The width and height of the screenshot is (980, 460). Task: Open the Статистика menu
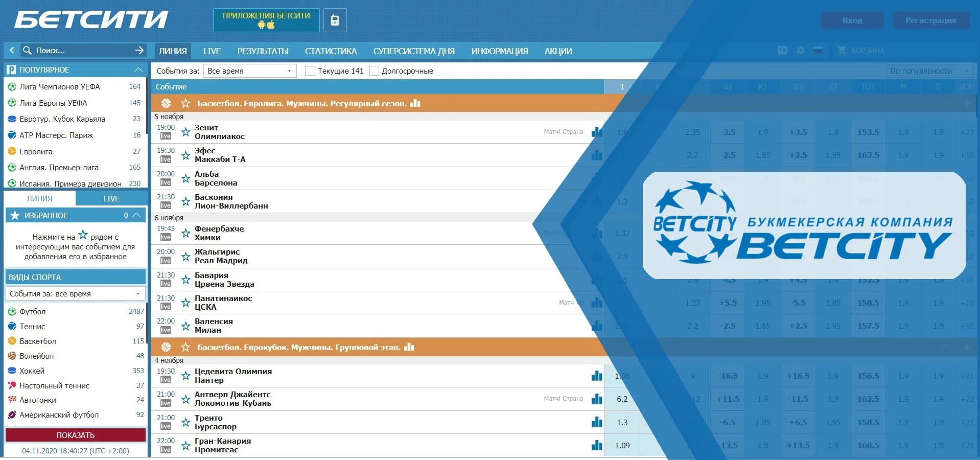coord(331,51)
